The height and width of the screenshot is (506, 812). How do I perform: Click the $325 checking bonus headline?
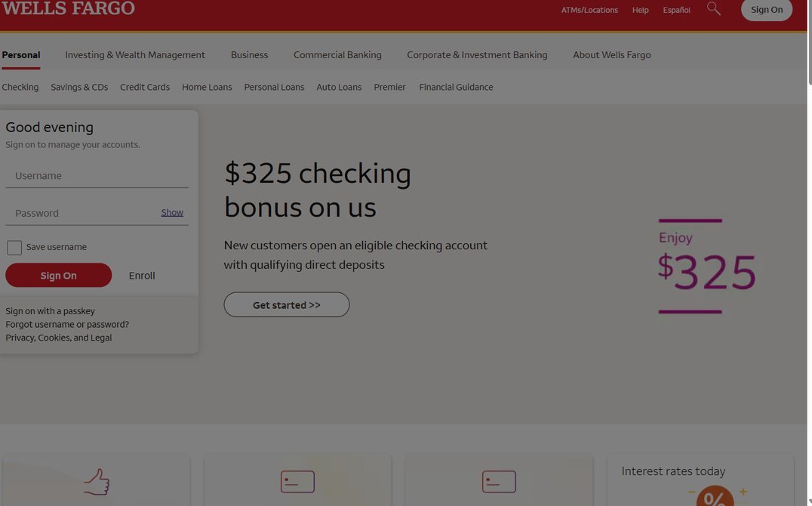click(x=318, y=190)
